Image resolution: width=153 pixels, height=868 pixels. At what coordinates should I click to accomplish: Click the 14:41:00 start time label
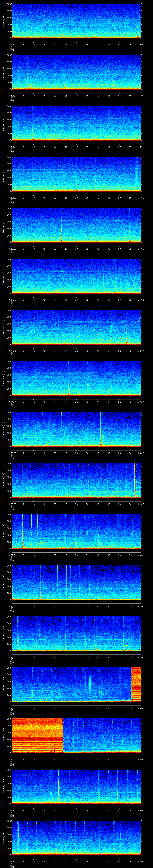coord(12,657)
